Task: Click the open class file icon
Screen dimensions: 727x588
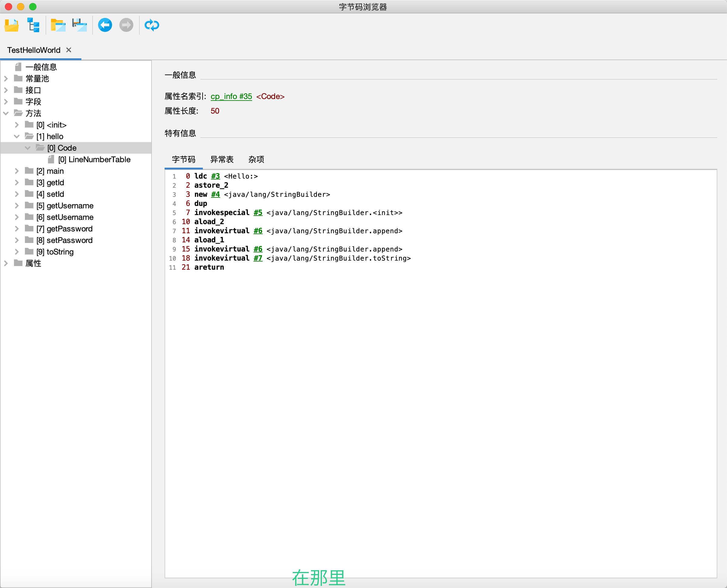Action: point(12,26)
